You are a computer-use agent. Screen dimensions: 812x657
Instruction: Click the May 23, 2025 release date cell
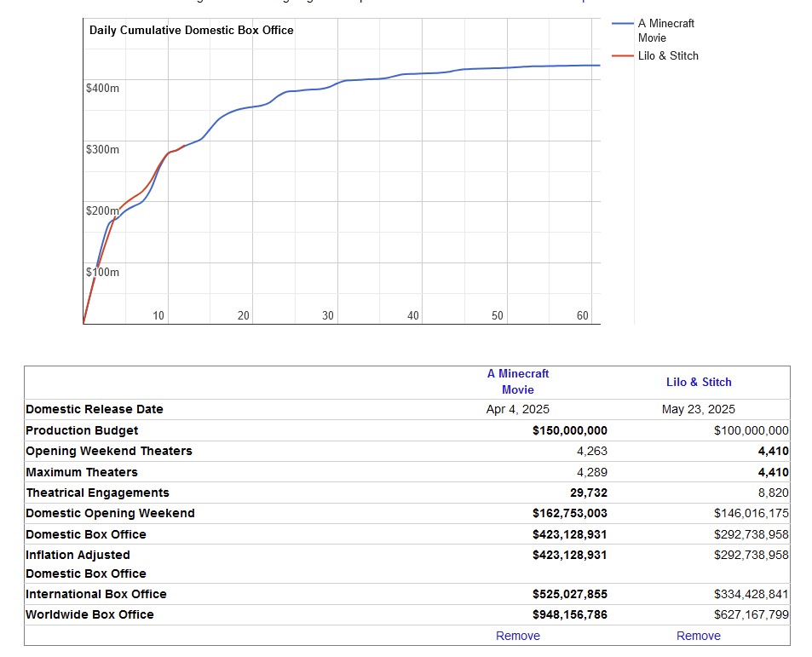click(699, 409)
